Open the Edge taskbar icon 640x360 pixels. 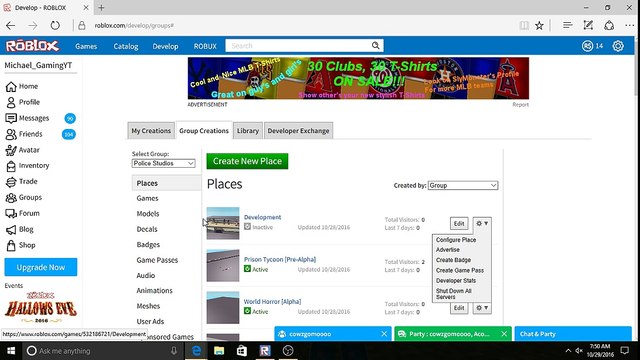click(196, 351)
